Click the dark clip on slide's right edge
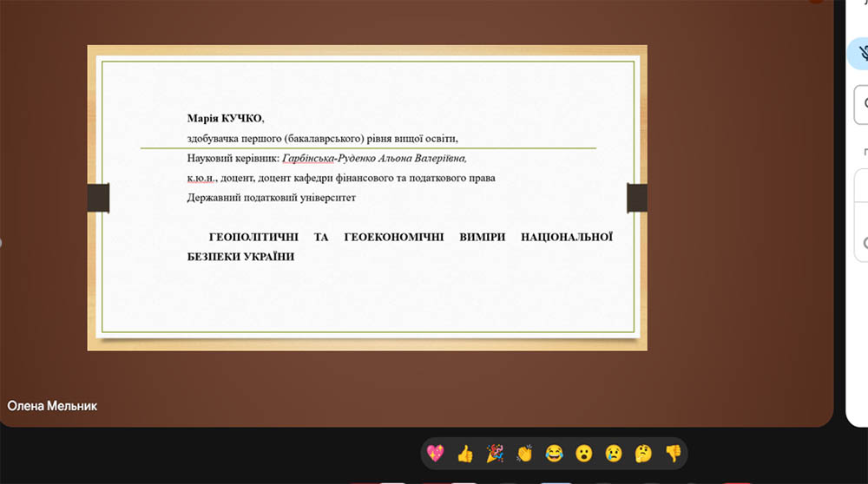 pyautogui.click(x=637, y=198)
